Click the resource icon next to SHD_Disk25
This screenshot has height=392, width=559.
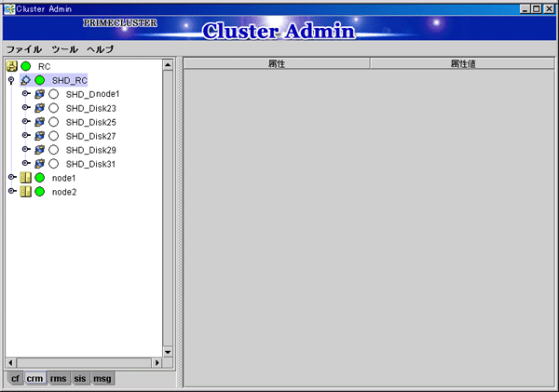pos(39,122)
